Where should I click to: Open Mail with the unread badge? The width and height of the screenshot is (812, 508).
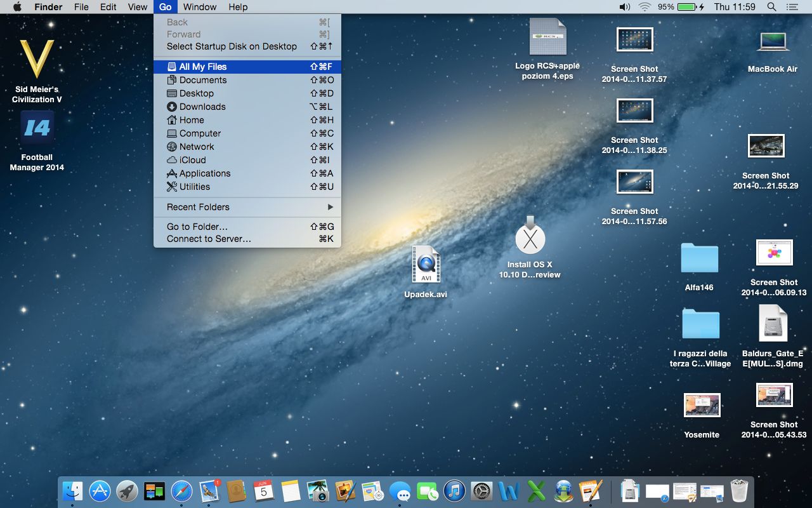[x=209, y=491]
